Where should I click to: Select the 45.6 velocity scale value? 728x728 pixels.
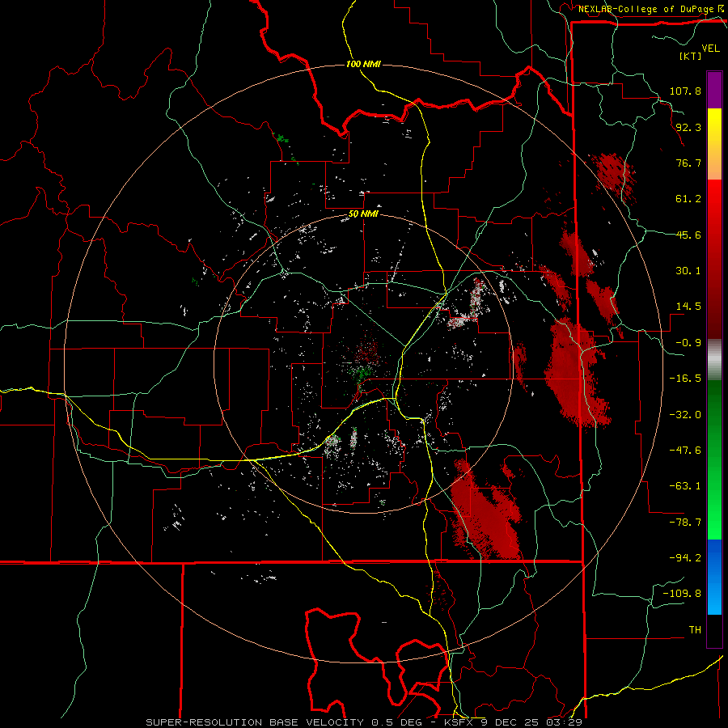[688, 235]
